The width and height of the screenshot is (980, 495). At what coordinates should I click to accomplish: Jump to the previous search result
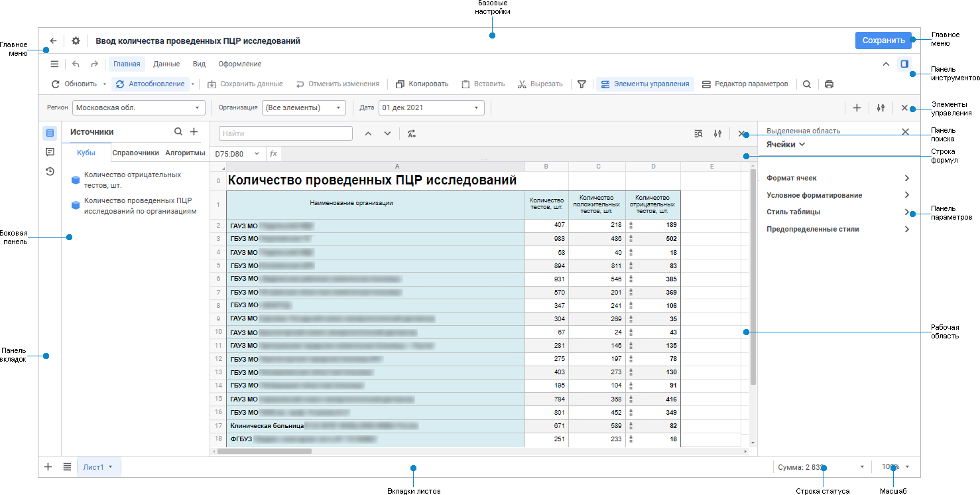(369, 133)
